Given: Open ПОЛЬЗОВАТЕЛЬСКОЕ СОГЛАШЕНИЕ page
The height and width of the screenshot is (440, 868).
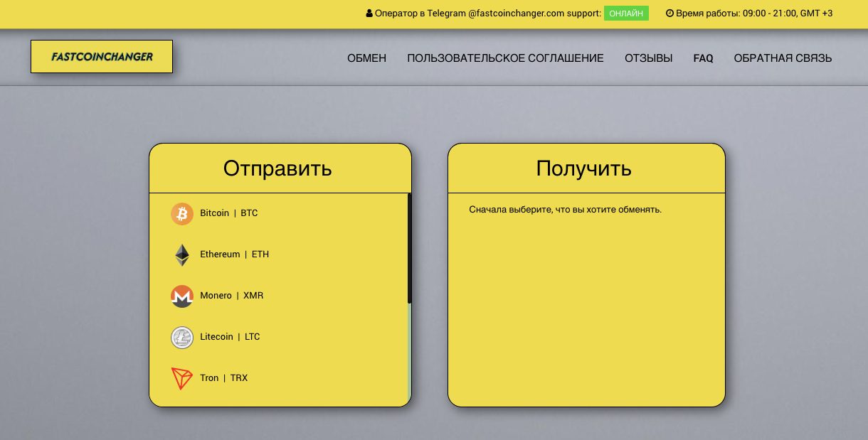Looking at the screenshot, I should pos(505,58).
